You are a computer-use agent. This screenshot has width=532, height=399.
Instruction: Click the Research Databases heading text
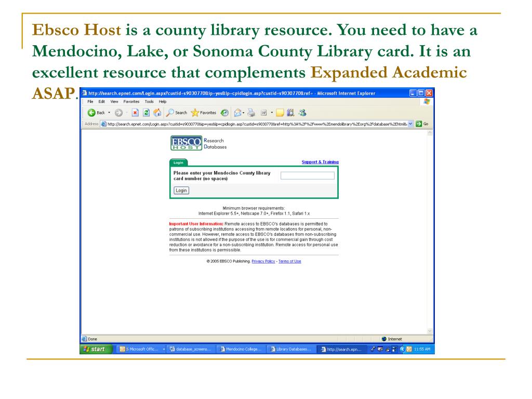coord(215,143)
